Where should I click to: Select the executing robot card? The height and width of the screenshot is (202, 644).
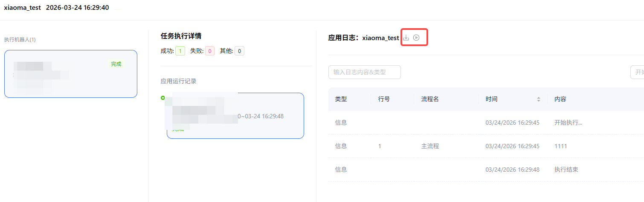pos(71,74)
